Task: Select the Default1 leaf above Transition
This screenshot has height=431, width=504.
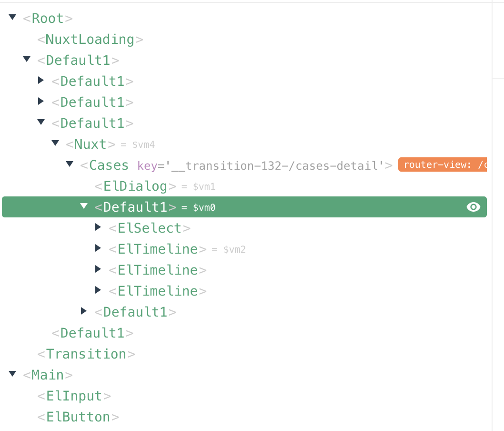Action: [x=92, y=333]
